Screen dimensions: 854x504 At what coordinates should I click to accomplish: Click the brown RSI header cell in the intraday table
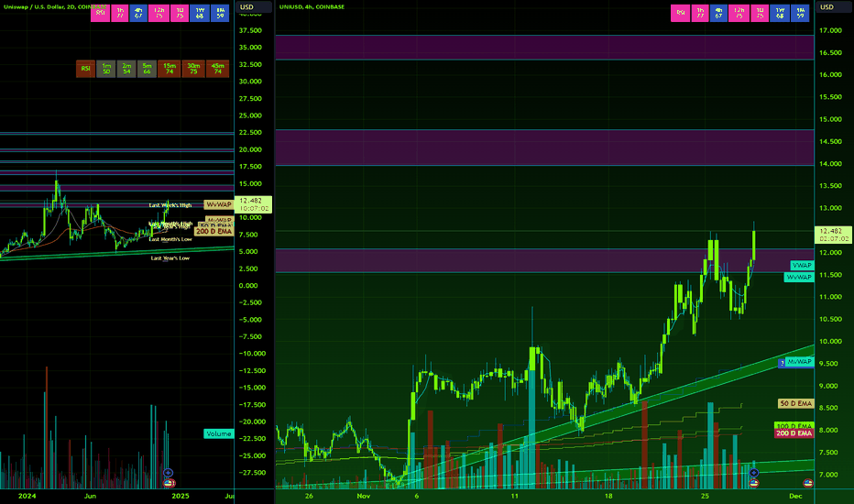coord(85,69)
